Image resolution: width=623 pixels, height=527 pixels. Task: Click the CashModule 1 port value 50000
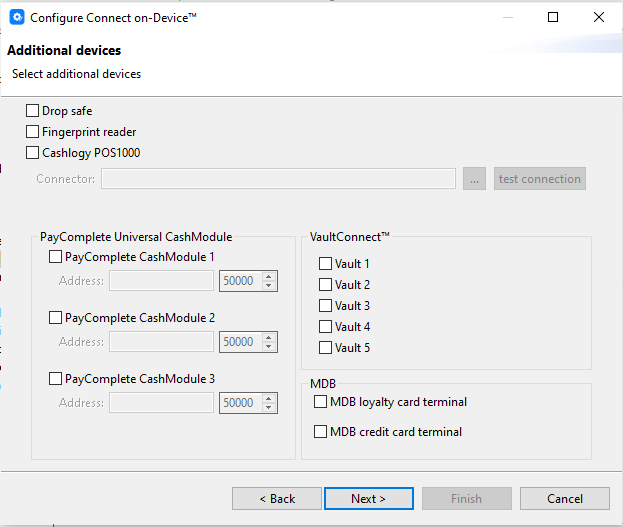pos(238,281)
